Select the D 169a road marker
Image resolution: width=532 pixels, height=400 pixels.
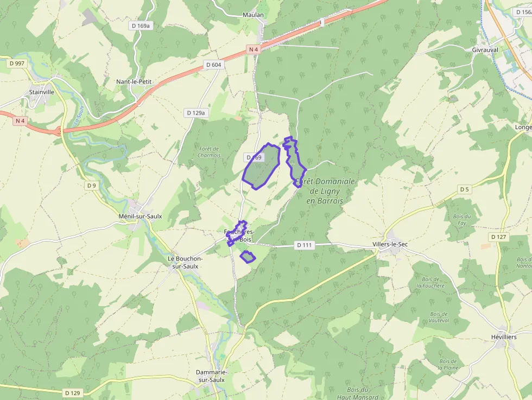pyautogui.click(x=141, y=26)
